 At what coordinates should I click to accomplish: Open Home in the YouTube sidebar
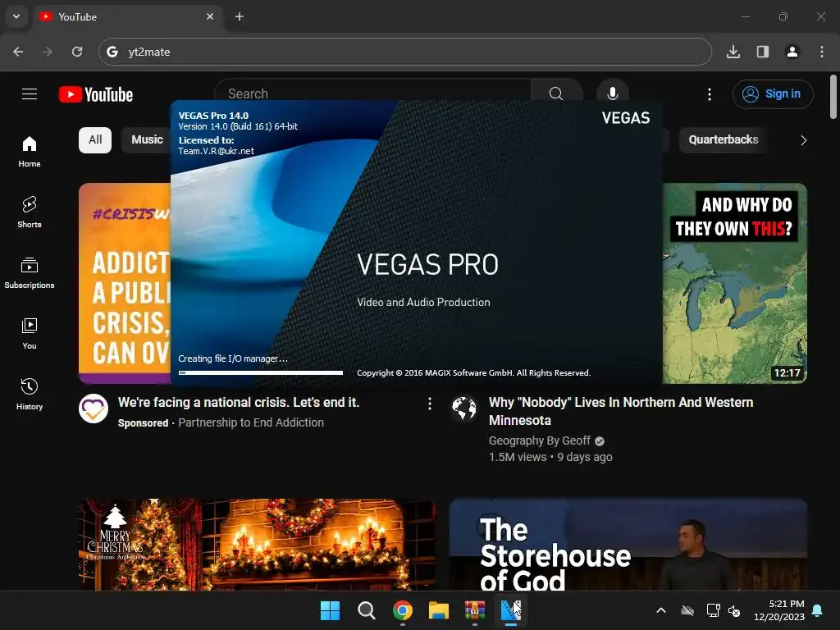point(30,152)
